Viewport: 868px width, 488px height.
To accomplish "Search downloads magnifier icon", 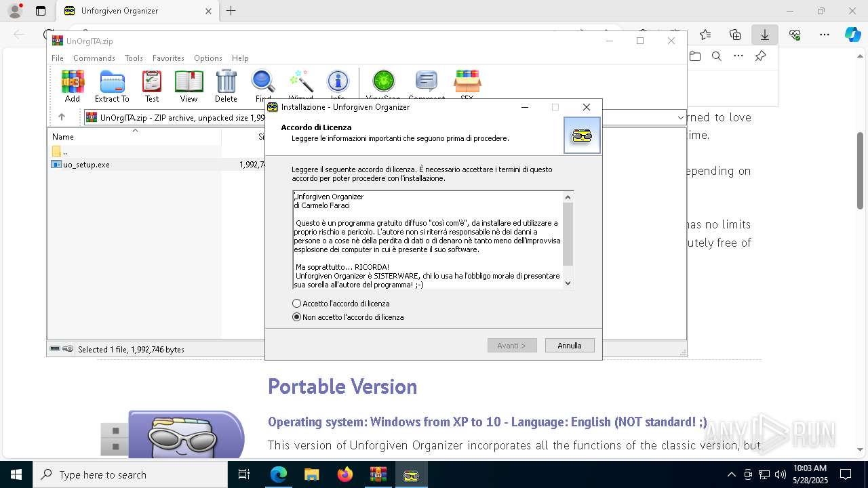I will coord(717,56).
